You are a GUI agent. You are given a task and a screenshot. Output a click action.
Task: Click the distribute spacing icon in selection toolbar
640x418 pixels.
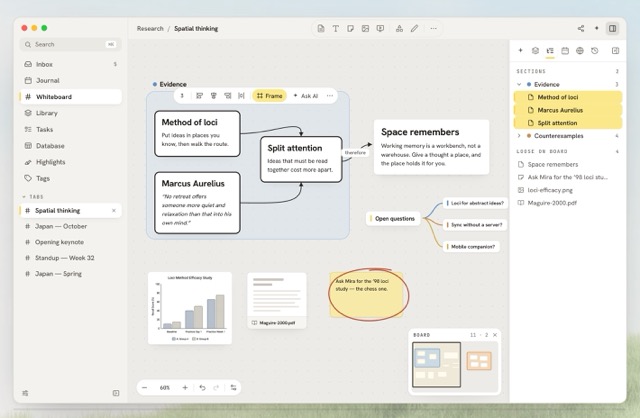coord(241,96)
